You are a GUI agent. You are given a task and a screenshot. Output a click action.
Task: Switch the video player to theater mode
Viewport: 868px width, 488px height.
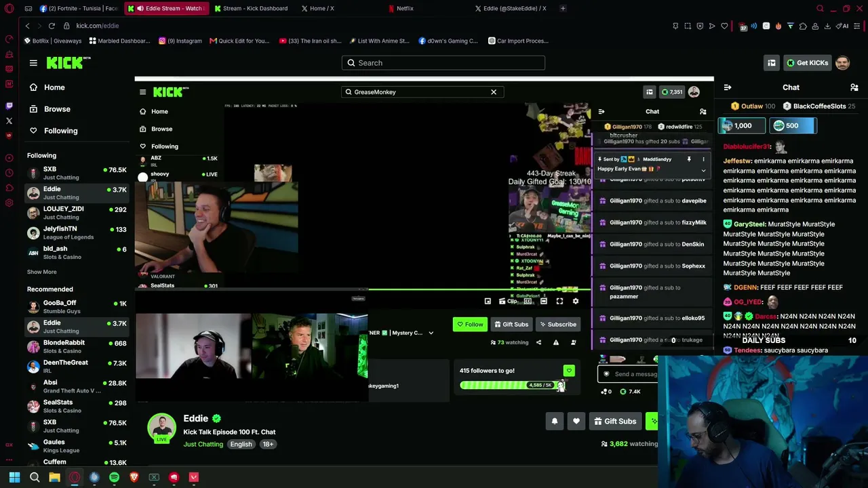click(543, 301)
